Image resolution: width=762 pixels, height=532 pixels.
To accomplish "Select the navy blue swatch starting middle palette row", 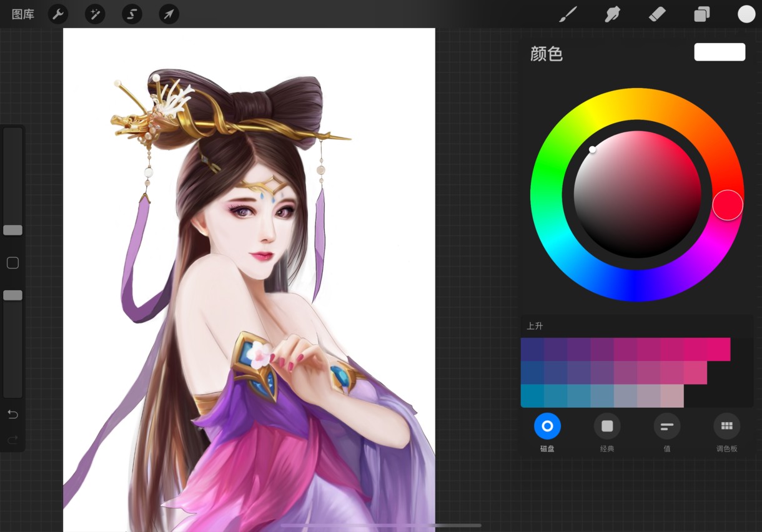I will pyautogui.click(x=532, y=373).
